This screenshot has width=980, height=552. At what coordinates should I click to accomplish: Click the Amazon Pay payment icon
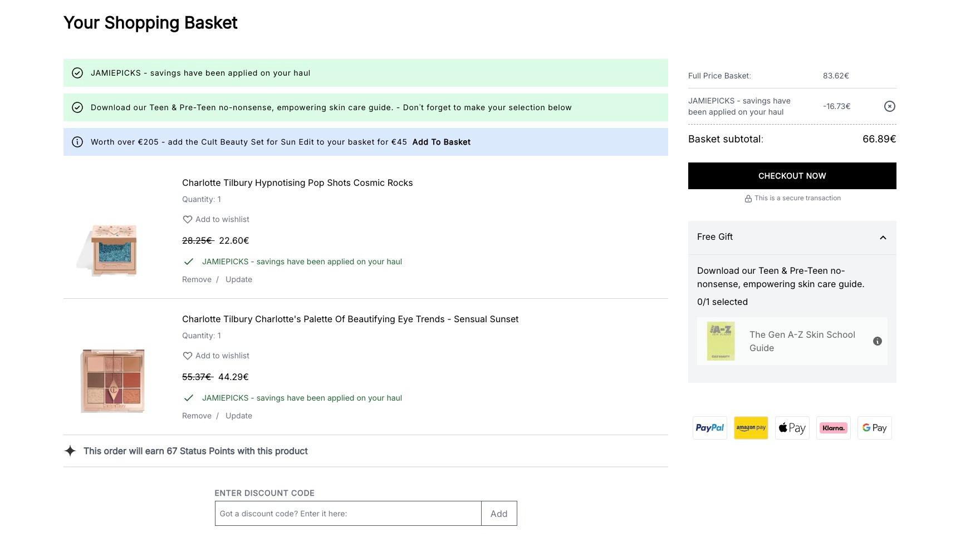coord(751,428)
